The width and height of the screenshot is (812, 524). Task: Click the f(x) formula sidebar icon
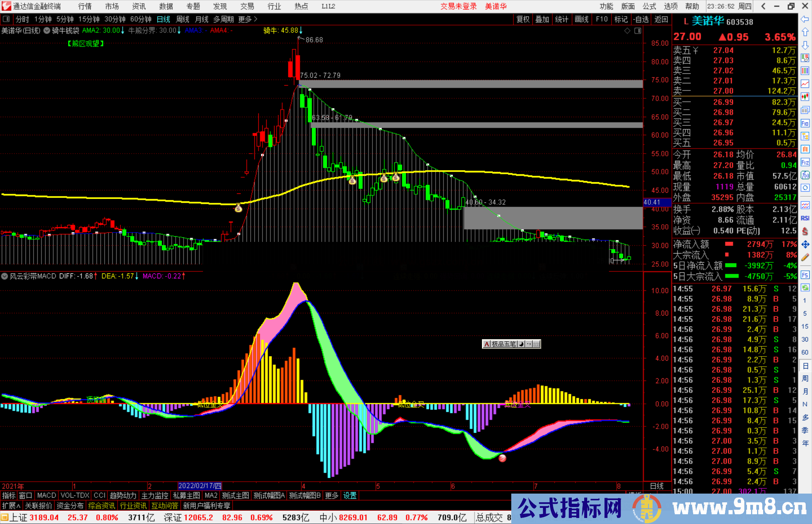tap(805, 175)
